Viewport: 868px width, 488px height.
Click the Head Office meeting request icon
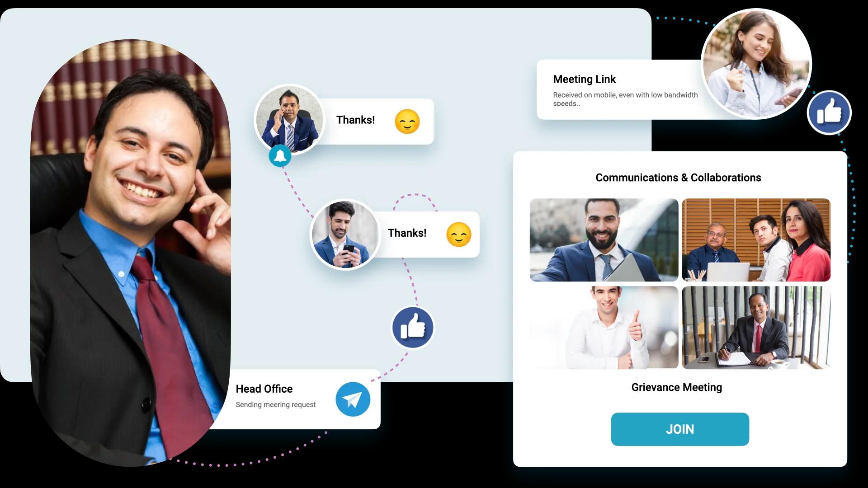352,399
